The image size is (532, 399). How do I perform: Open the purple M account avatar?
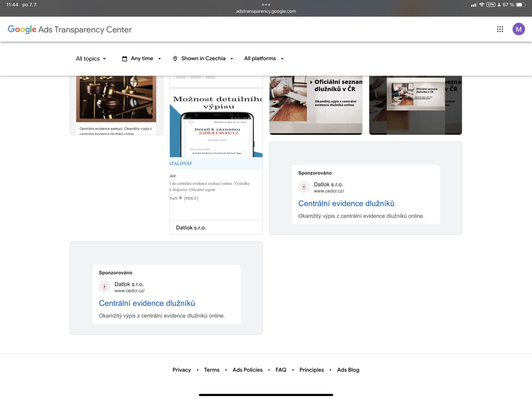[x=518, y=29]
